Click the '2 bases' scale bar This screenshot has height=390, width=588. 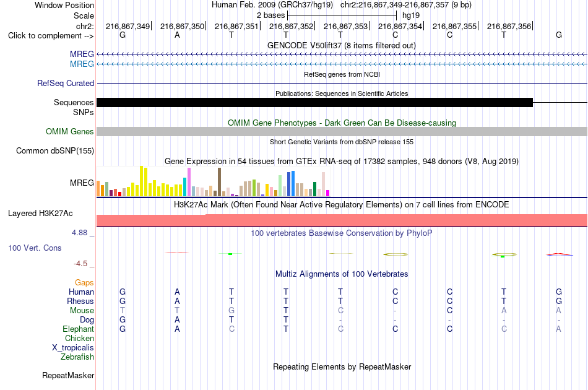pyautogui.click(x=342, y=15)
